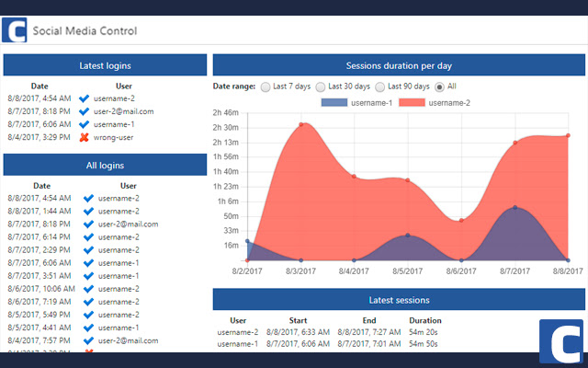588x368 pixels.
Task: Click username-2 red data point at 8/5/2017
Action: (408, 180)
